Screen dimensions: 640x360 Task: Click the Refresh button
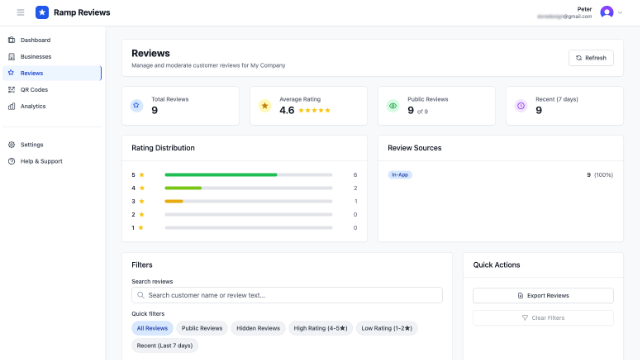coord(591,58)
